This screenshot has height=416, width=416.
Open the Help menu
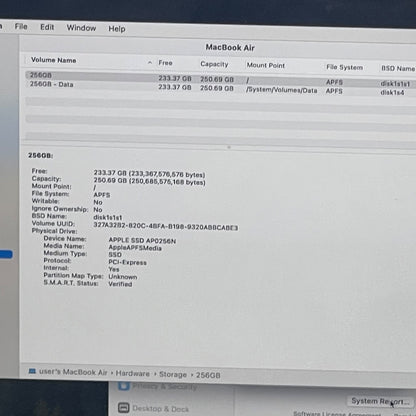(x=117, y=29)
